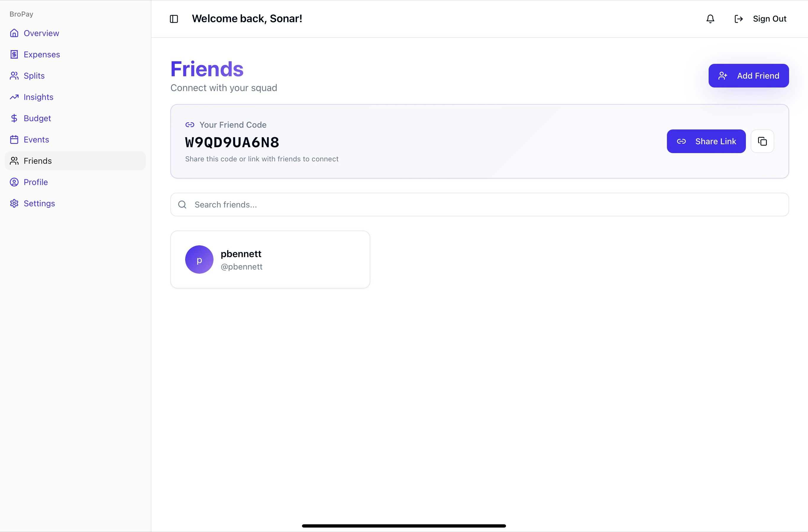Select the Budget dollar icon
808x532 pixels.
[14, 118]
